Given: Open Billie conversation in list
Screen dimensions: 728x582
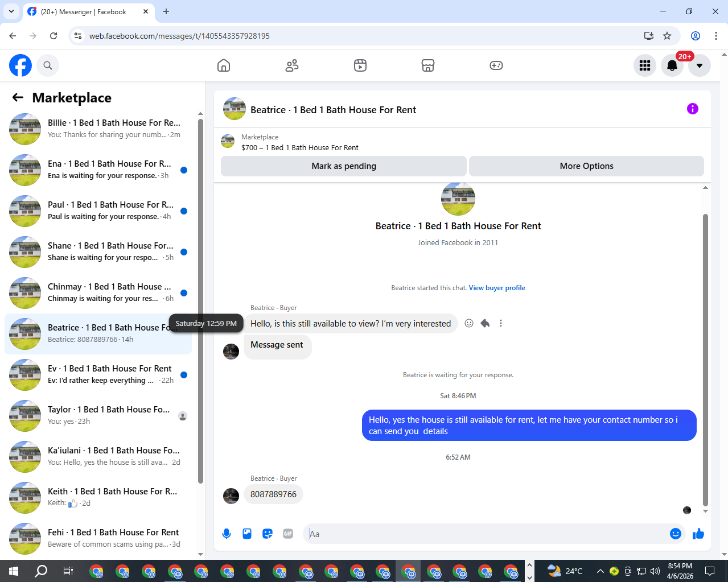Looking at the screenshot, I should (98, 129).
